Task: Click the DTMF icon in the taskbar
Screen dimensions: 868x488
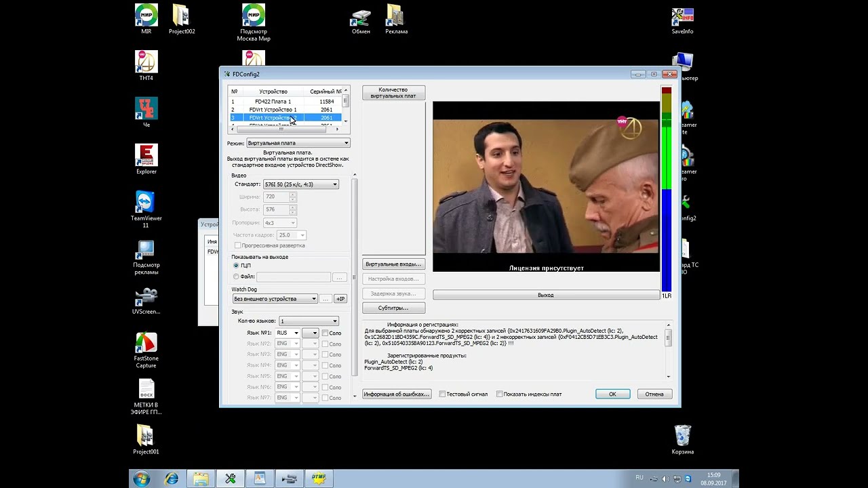Action: click(x=319, y=479)
